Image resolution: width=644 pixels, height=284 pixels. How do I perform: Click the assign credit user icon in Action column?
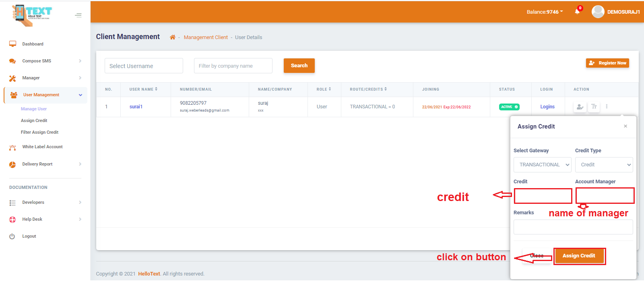coord(580,107)
